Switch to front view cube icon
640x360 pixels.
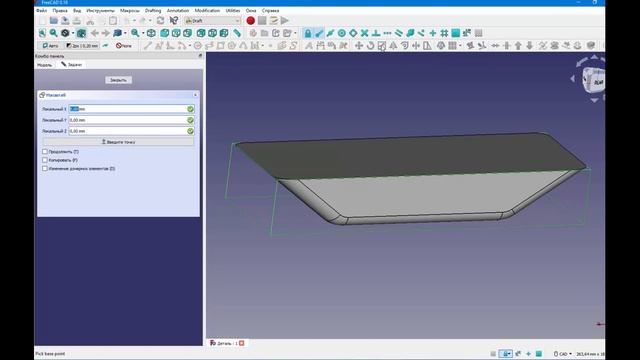(x=164, y=33)
